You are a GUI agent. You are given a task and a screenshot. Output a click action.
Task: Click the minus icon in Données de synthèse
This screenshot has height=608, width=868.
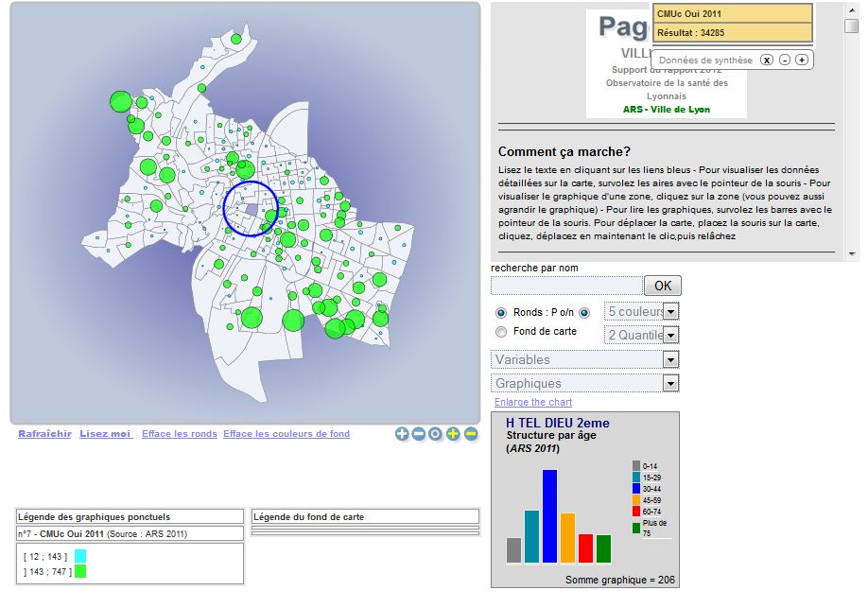click(x=785, y=60)
